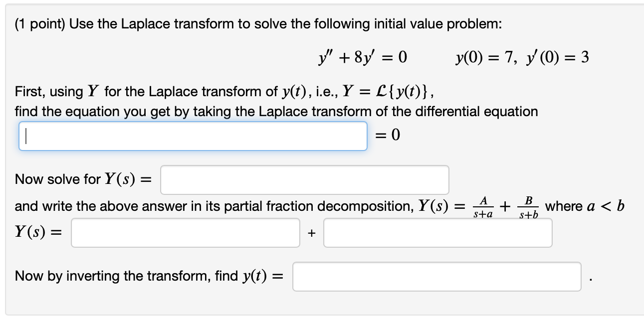Select the second partial fraction input box
The width and height of the screenshot is (644, 316).
click(x=437, y=233)
